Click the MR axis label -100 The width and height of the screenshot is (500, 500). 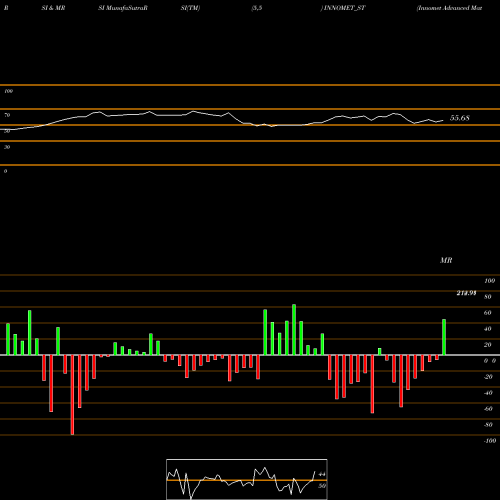tap(490, 441)
